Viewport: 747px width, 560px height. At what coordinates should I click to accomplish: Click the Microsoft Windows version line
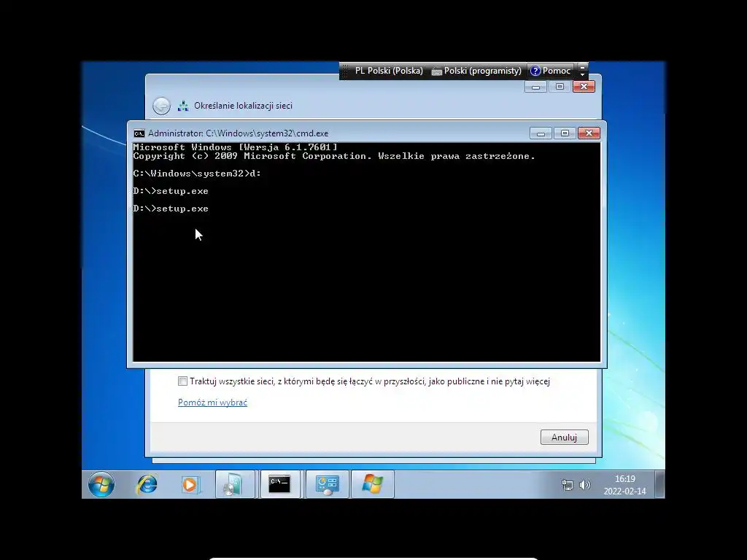[x=235, y=147]
